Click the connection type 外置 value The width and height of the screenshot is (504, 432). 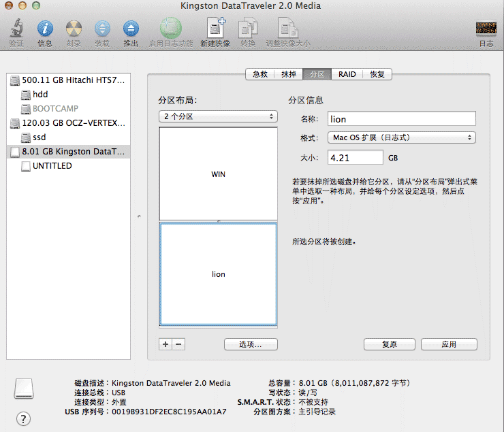[x=119, y=402]
